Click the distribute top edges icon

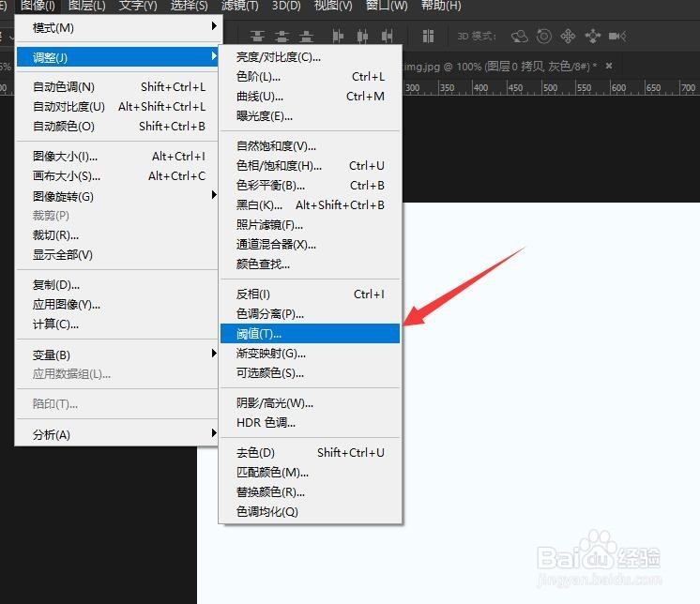point(257,37)
